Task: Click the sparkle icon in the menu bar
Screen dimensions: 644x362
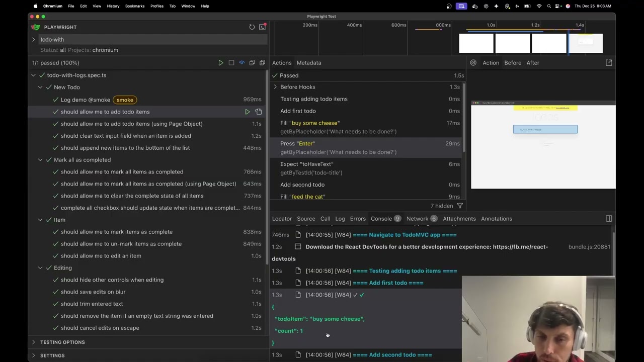Action: click(497, 6)
